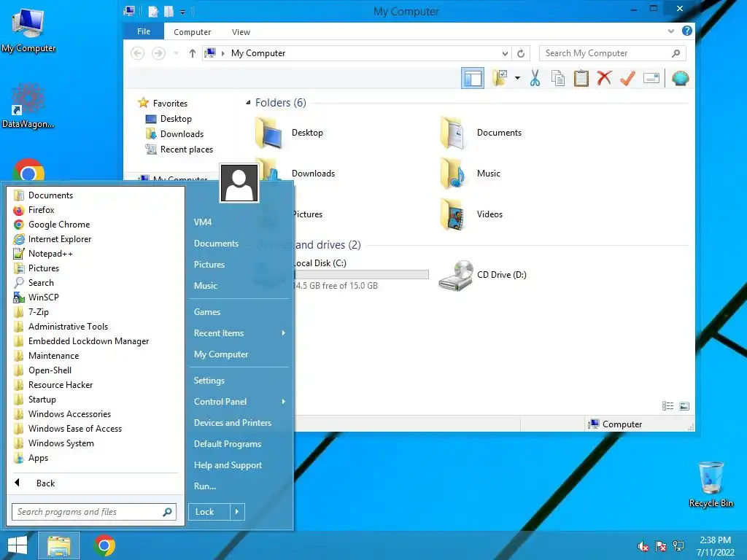Select Recent places under Favorites
Screen dimensions: 747x560
click(179, 149)
